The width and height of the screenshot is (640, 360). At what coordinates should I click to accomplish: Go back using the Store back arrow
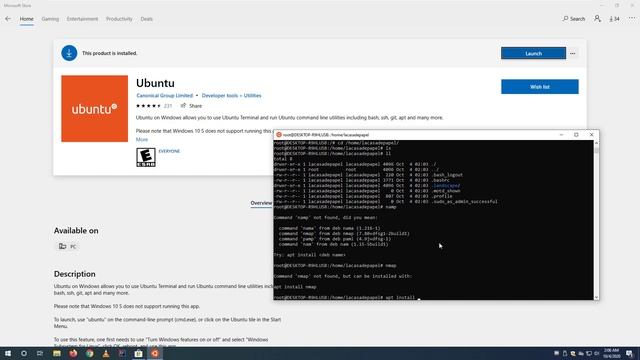pyautogui.click(x=8, y=19)
